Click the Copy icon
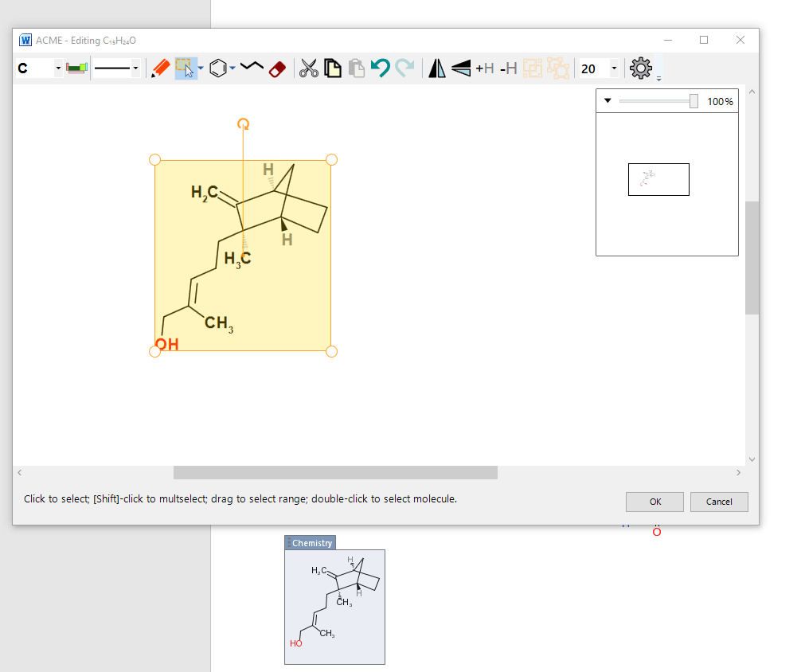Image resolution: width=801 pixels, height=672 pixels. (x=333, y=68)
